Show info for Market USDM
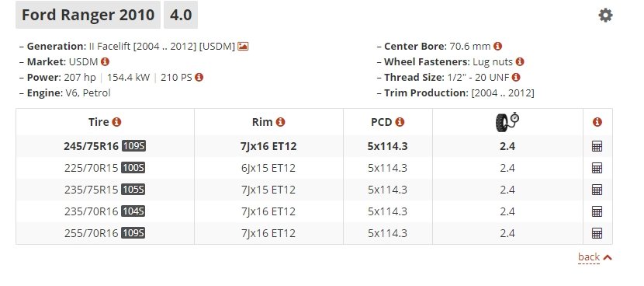644x286 pixels. pyautogui.click(x=106, y=61)
